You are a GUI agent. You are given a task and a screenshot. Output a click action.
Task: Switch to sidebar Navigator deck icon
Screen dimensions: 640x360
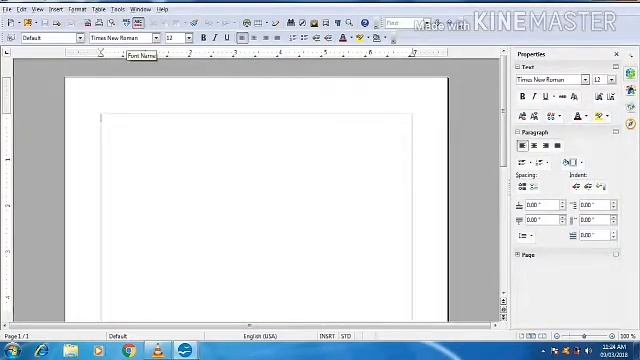point(631,124)
